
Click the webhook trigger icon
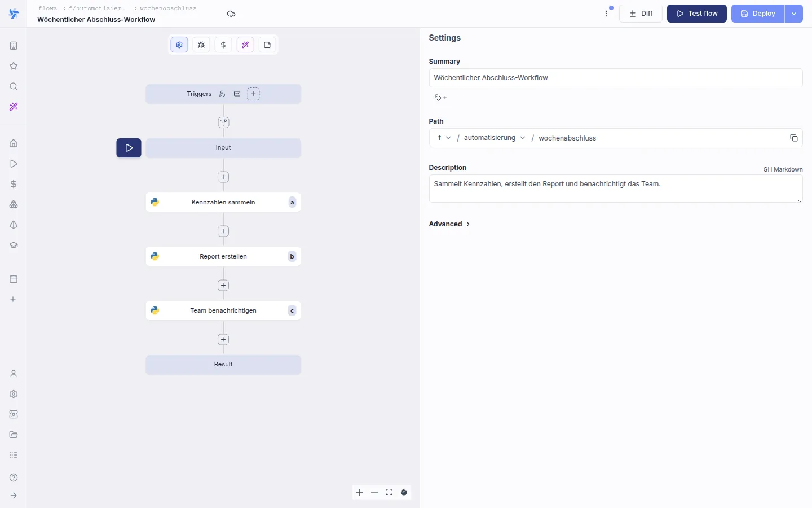pyautogui.click(x=222, y=94)
